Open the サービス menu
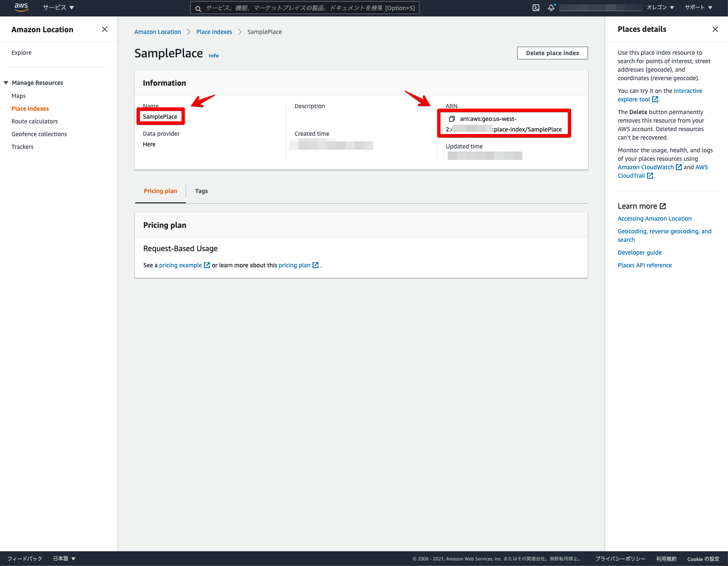Screen dimensions: 728x566 coord(58,7)
